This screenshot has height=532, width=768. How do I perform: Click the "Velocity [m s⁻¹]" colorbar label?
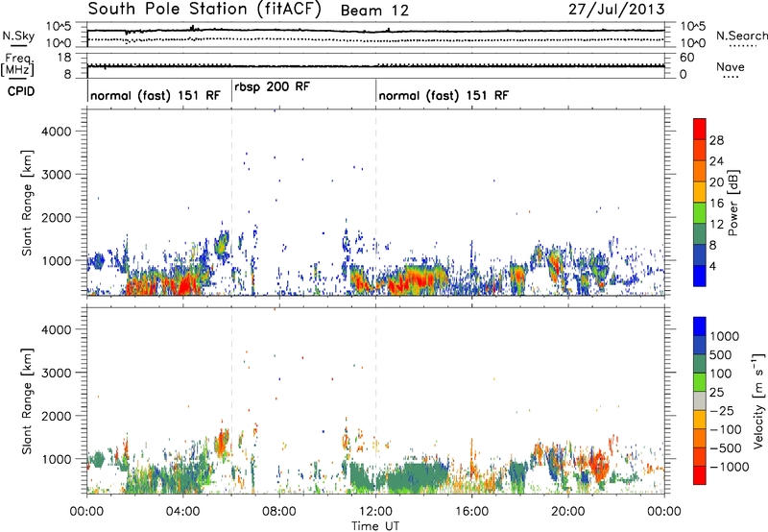tap(758, 400)
